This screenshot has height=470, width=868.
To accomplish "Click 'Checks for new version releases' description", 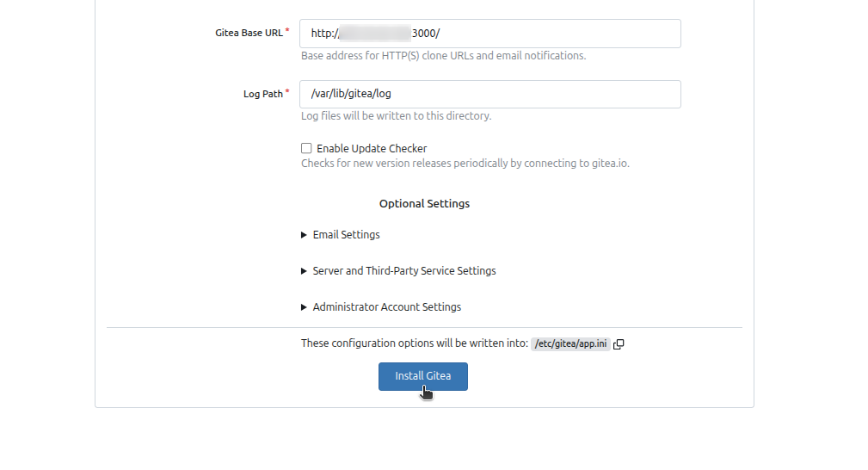I will point(465,164).
